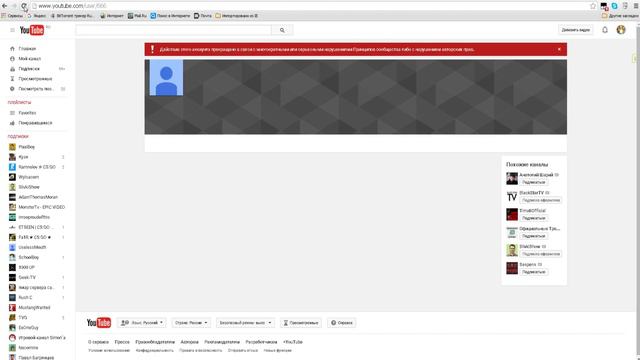This screenshot has height=360, width=640.
Task: Open the YouTube hamburger guide menu
Action: (12, 30)
